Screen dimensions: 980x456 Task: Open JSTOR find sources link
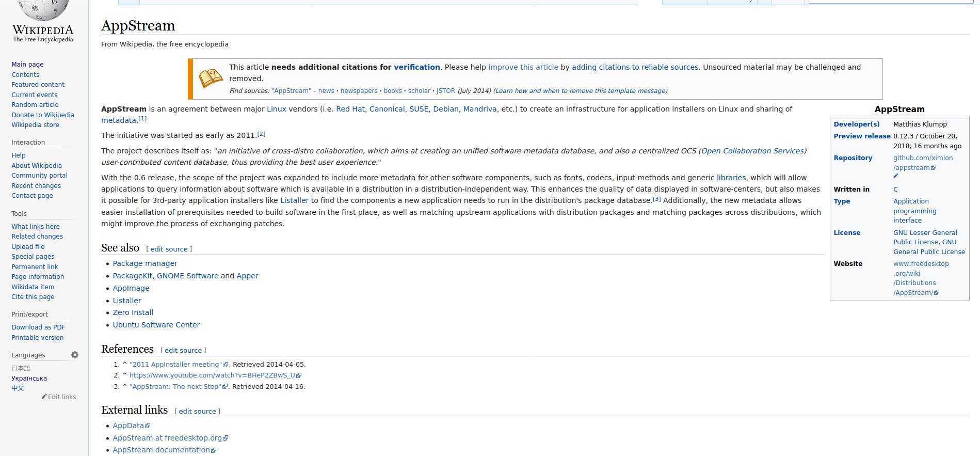pyautogui.click(x=446, y=91)
